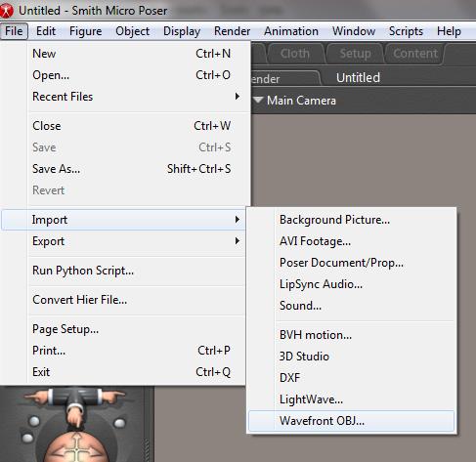Import BVH motion...
476x462 pixels.
click(351, 335)
